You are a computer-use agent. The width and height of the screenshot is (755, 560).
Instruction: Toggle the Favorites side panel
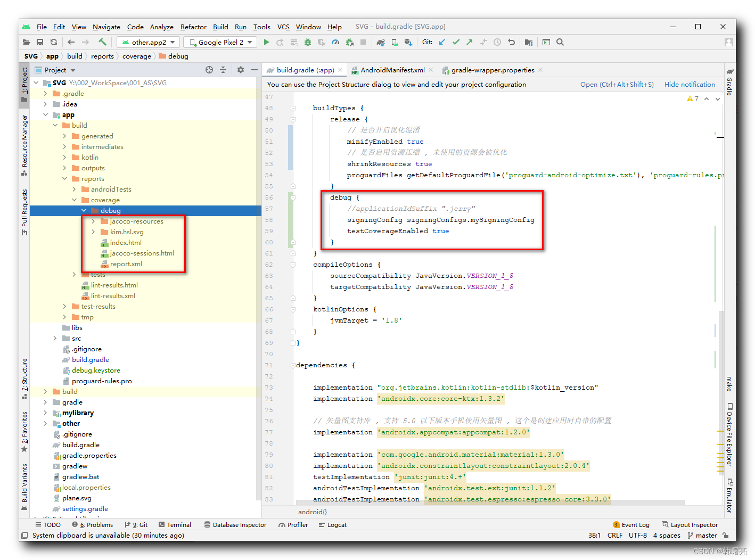[x=24, y=432]
